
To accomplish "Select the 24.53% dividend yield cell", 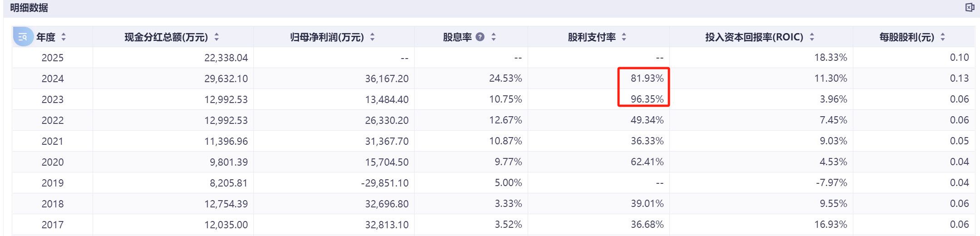I will click(505, 78).
